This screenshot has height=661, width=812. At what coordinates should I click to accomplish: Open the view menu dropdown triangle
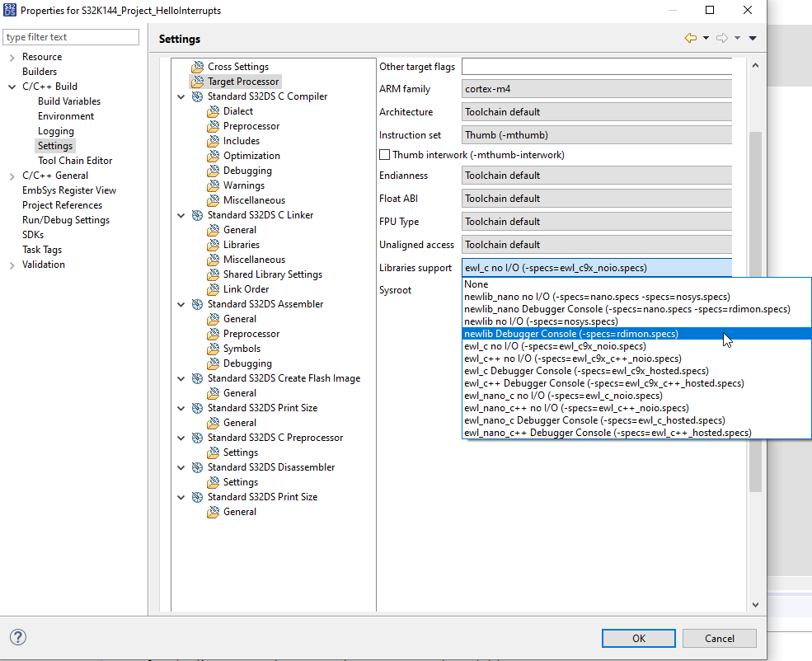pos(753,38)
